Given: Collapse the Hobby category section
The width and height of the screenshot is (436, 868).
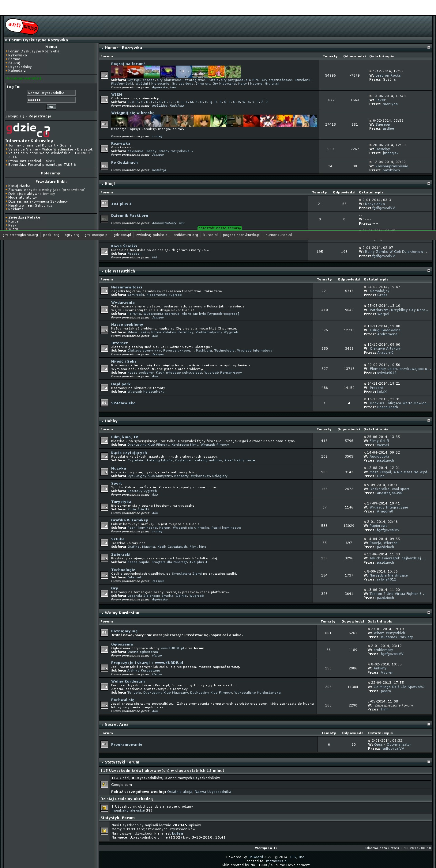Looking at the screenshot, I should [x=429, y=421].
